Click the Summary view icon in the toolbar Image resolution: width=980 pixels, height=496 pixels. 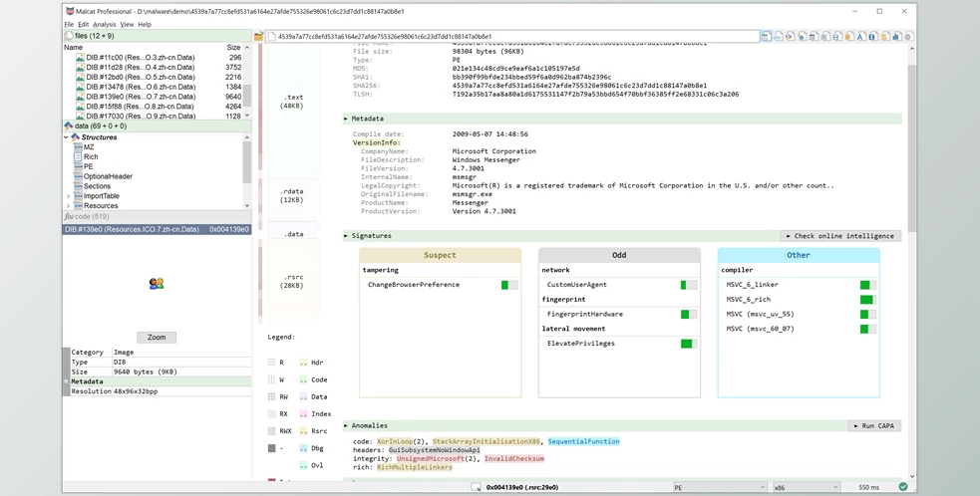(766, 36)
